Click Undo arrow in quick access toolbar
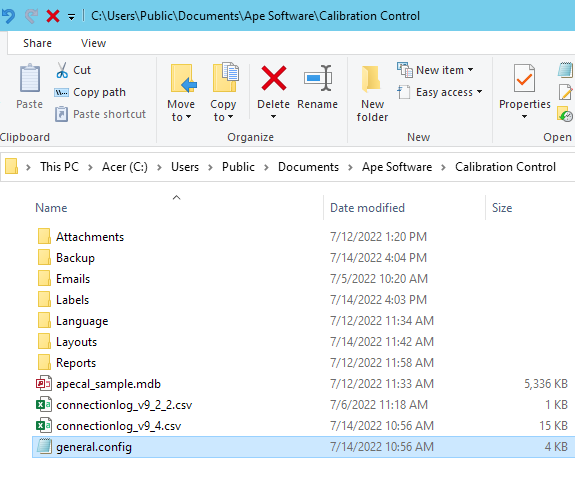575x484 pixels. pyautogui.click(x=8, y=16)
